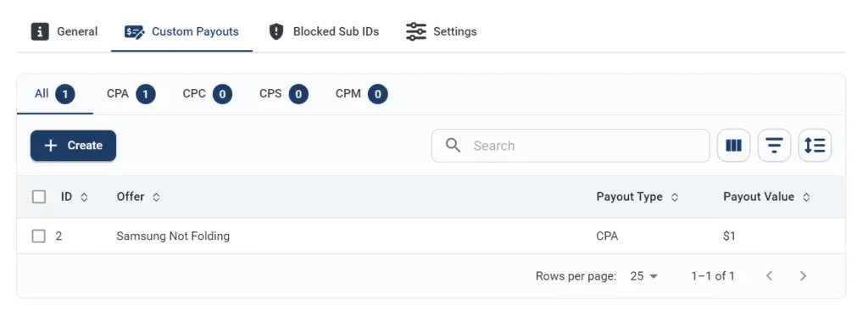Expand rows per page dropdown
This screenshot has height=333, width=868.
tap(644, 276)
